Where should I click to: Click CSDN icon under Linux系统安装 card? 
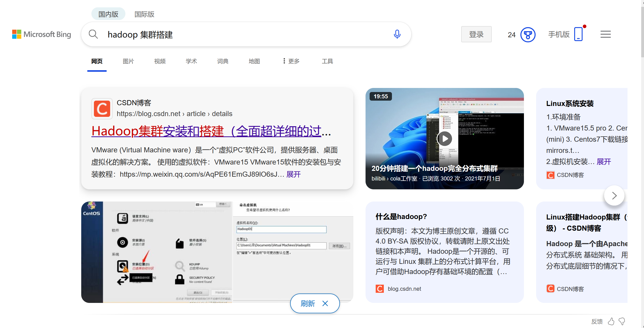pos(550,175)
